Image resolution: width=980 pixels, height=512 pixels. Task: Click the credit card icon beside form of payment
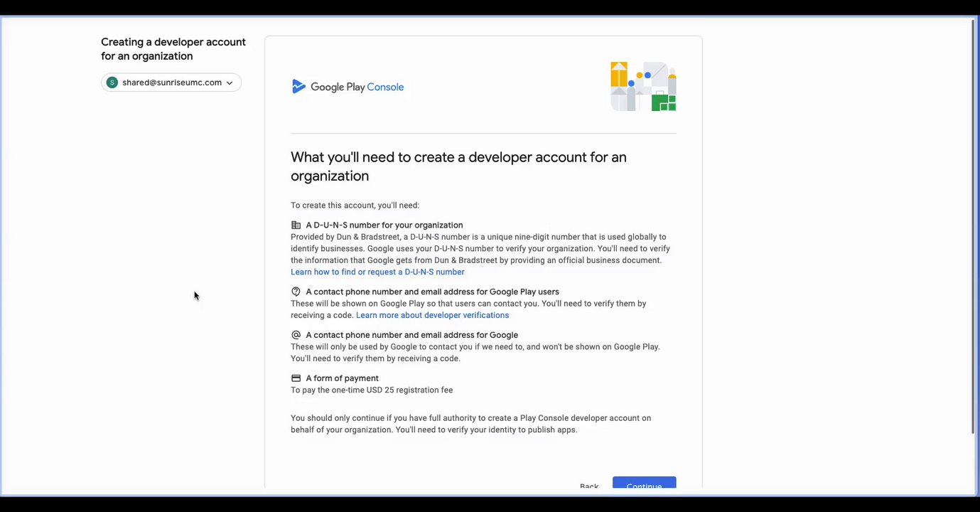(296, 378)
